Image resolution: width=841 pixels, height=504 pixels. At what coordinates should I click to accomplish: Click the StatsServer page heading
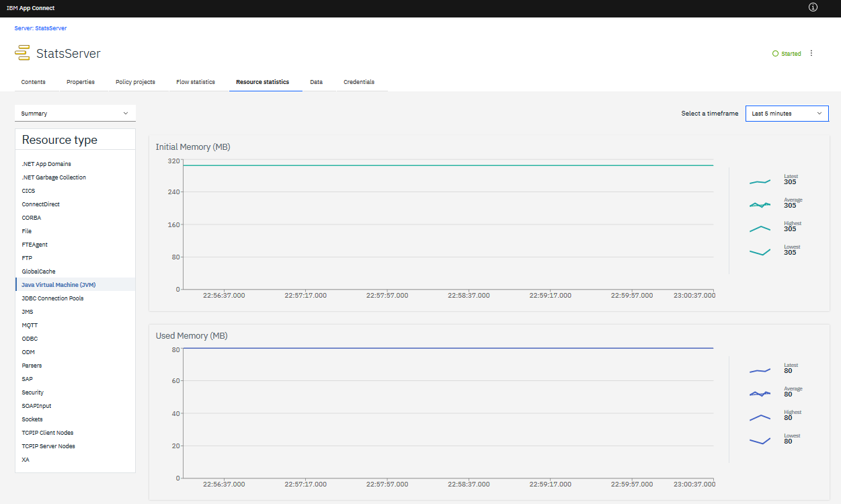point(69,54)
